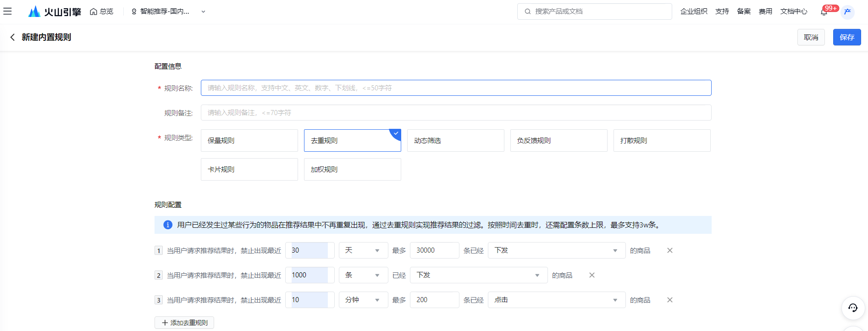The image size is (868, 331).
Task: Select 加权规则 rule type
Action: [x=353, y=170]
